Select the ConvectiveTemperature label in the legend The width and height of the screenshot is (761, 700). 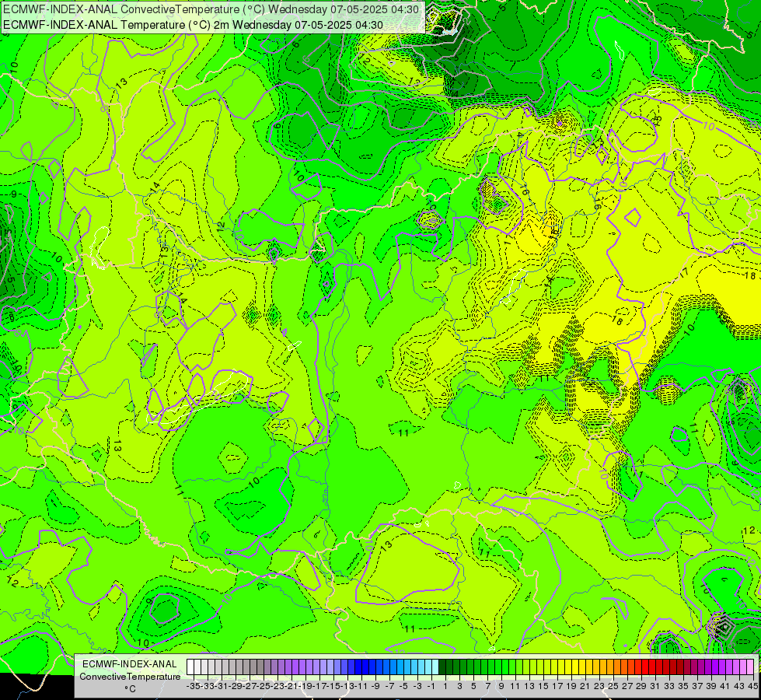pyautogui.click(x=130, y=676)
